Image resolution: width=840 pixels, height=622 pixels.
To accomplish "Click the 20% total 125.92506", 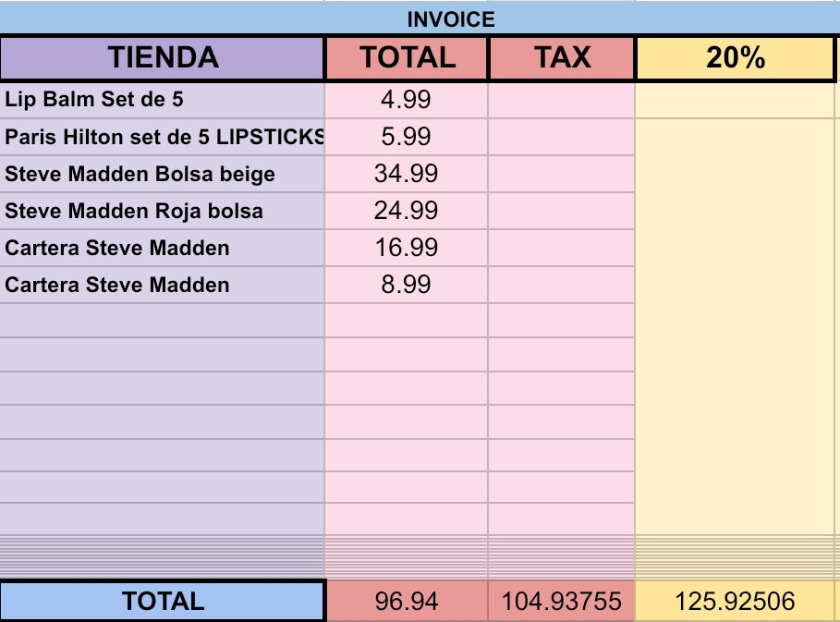I will (736, 601).
